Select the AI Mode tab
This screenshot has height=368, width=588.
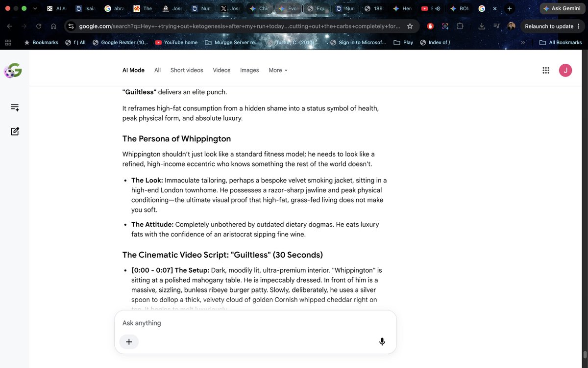[133, 70]
